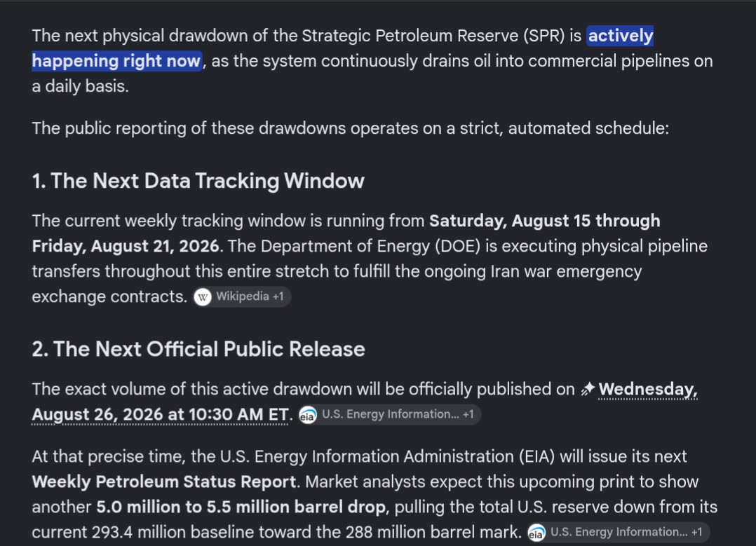The width and height of the screenshot is (756, 546).
Task: Click the highlighted 'actively happening right now' text
Action: pyautogui.click(x=343, y=48)
